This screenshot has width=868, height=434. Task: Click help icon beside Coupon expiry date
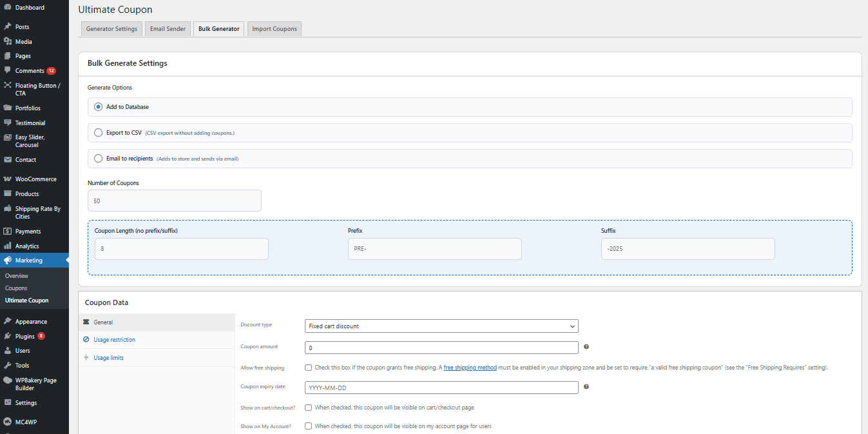click(586, 387)
